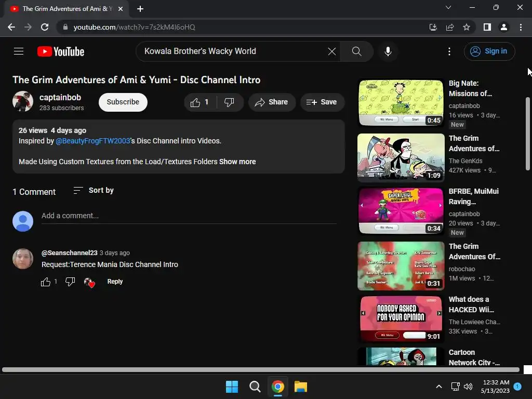Open What does a HACKED Wii thumbnail
This screenshot has height=399, width=532.
point(401,318)
